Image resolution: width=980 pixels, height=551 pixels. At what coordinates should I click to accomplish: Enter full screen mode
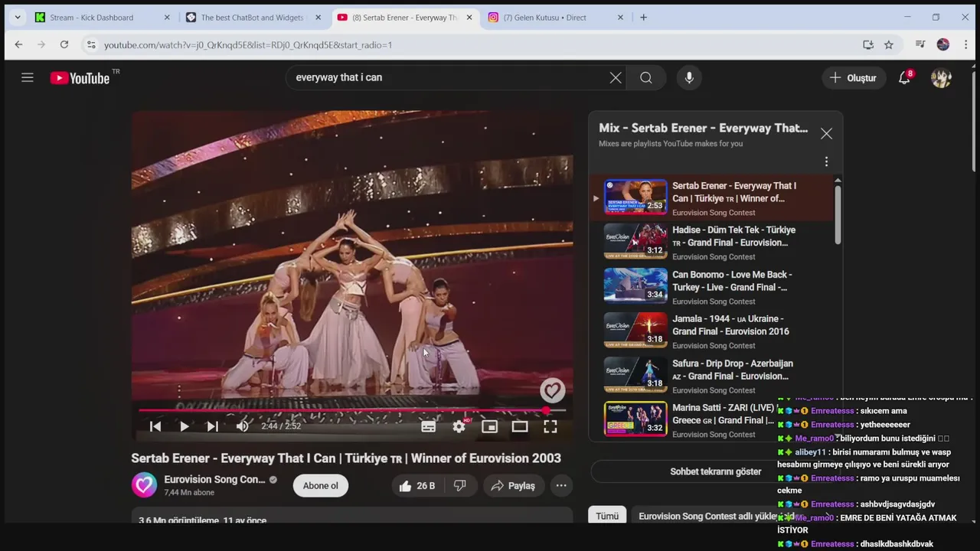point(550,426)
